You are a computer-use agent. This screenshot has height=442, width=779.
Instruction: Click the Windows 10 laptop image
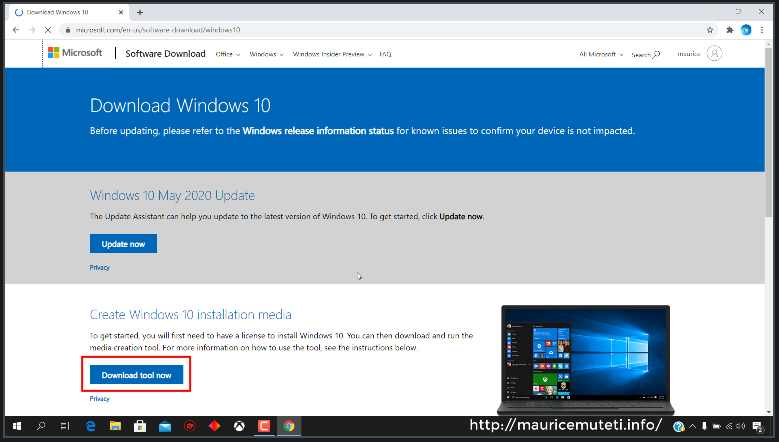pos(586,361)
